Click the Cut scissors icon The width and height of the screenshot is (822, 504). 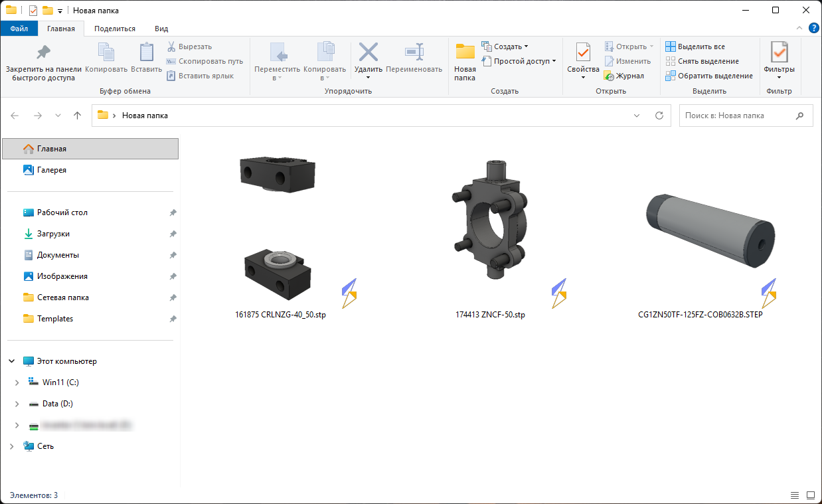pos(171,46)
